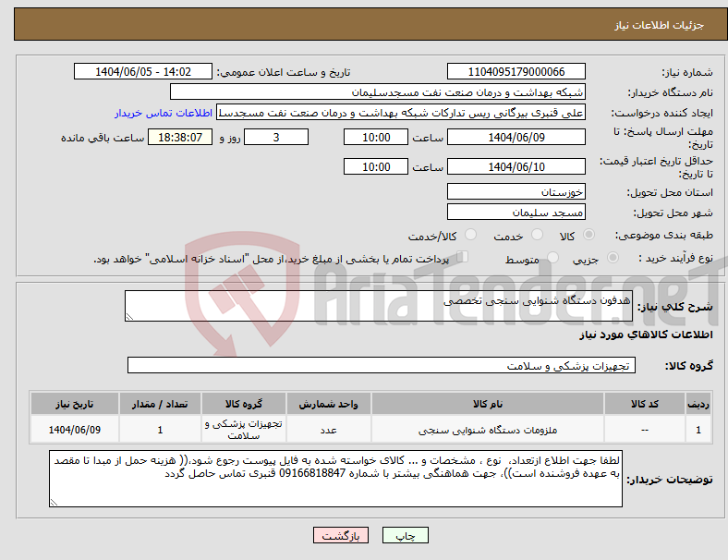
Task: Click the واحد شمارش column header
Action: coord(328,404)
